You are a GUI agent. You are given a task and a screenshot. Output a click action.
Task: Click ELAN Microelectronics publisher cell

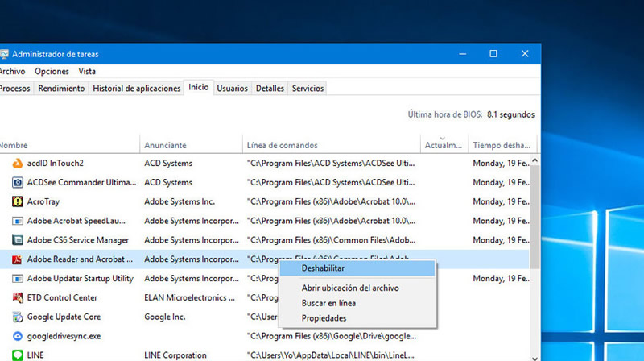click(189, 297)
